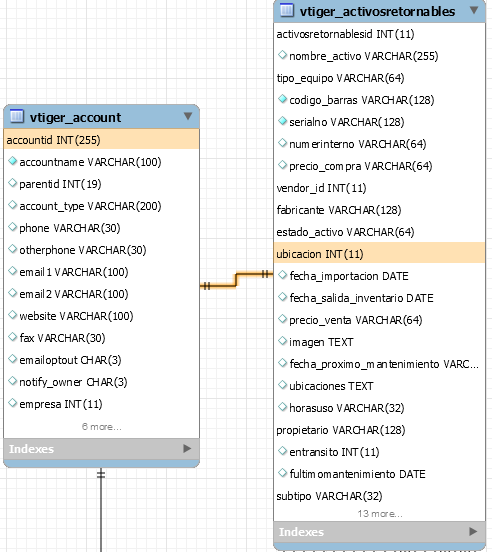
Task: Click the diamond icon beside website
Action: pyautogui.click(x=12, y=315)
